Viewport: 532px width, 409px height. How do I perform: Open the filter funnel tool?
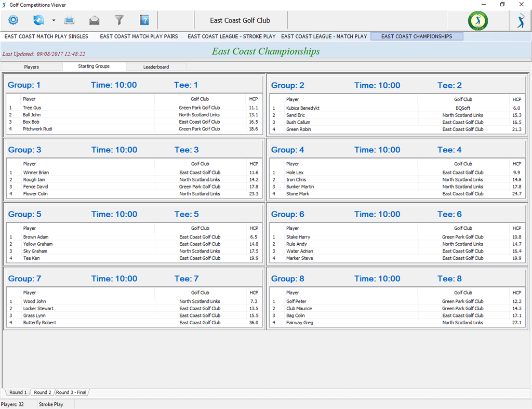[119, 20]
